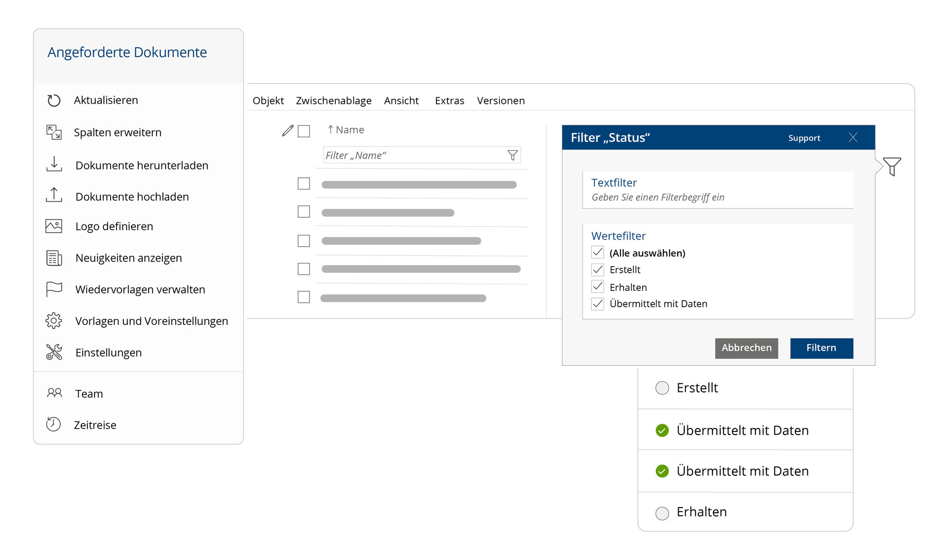
Task: Click the Wiedervorlagen verwalten flag icon
Action: [54, 289]
